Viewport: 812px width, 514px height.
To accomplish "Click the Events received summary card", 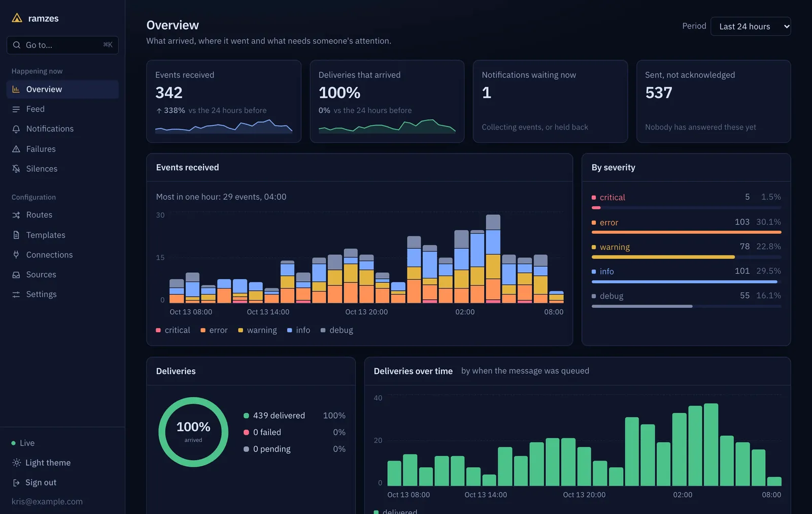I will 224,102.
